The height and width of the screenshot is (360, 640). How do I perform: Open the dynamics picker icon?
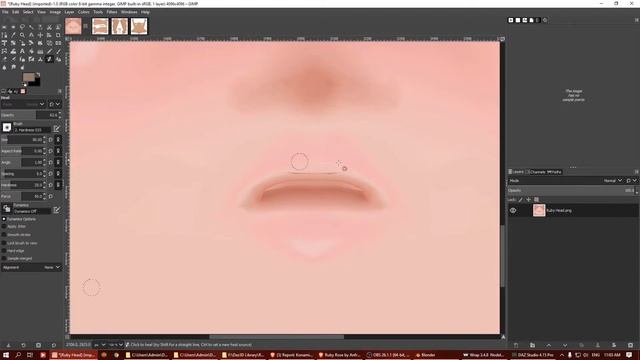click(7, 209)
